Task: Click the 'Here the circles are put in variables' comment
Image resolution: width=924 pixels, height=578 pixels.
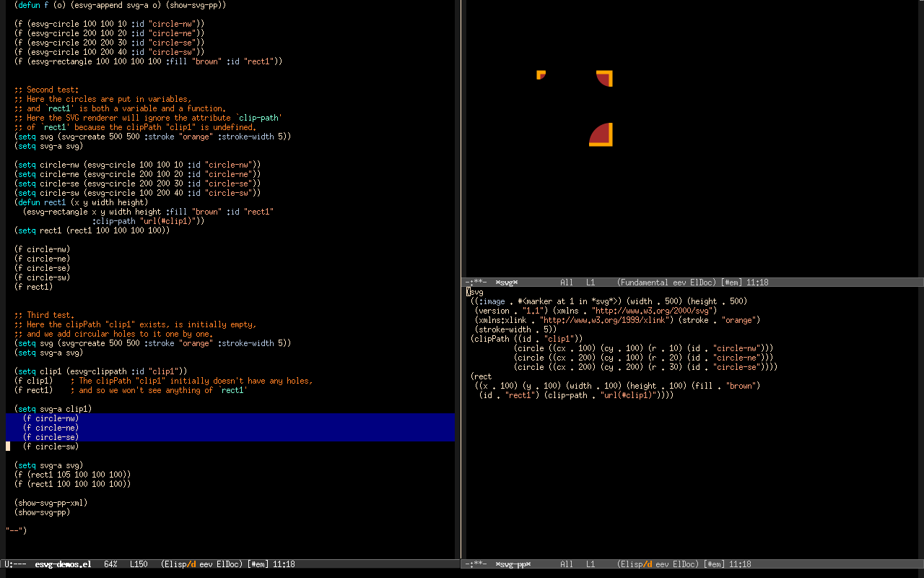Action: [x=103, y=99]
